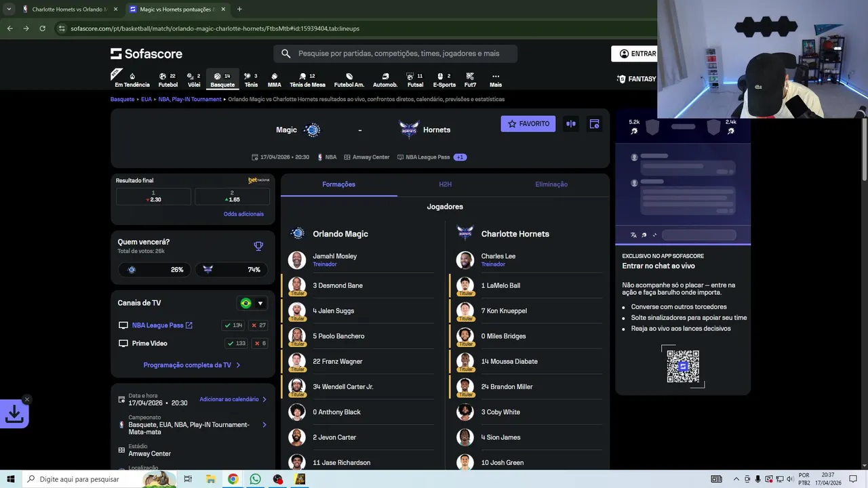Upvote Prime Video with 133
This screenshot has width=868, height=488.
pos(235,344)
